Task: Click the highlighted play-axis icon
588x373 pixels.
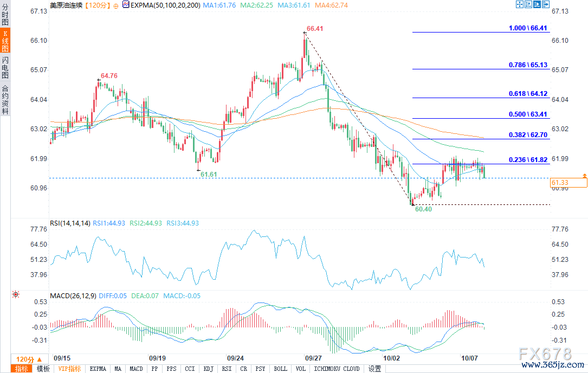Action: pyautogui.click(x=538, y=5)
